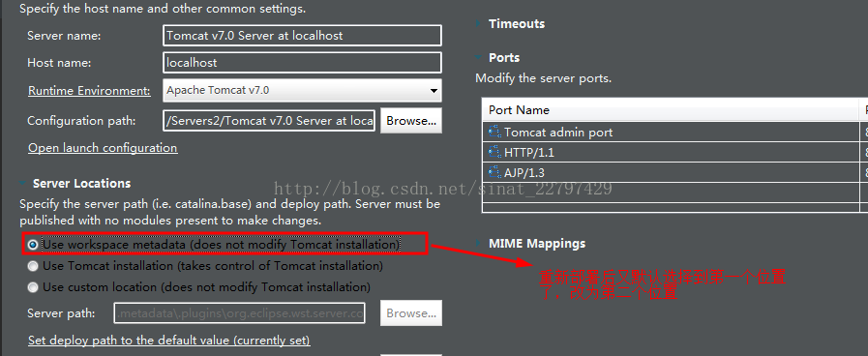Focus the Configuration path field
This screenshot has height=356, width=868.
(269, 121)
